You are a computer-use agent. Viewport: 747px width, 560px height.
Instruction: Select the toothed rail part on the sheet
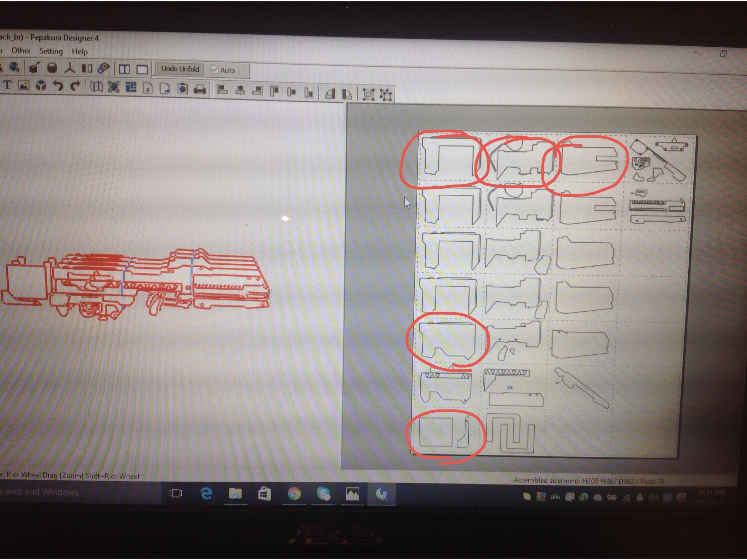[x=658, y=206]
